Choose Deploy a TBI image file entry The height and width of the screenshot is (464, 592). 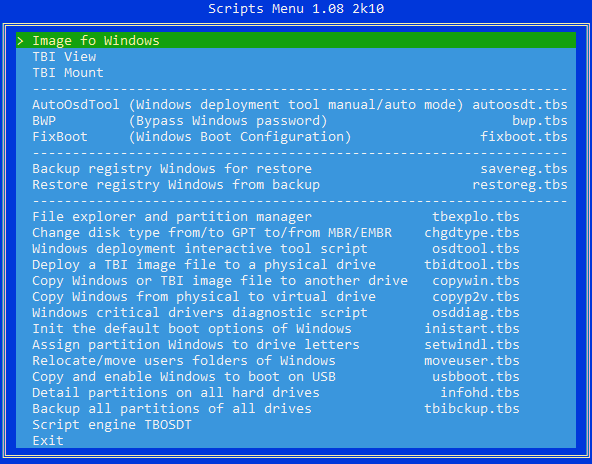[x=296, y=265]
